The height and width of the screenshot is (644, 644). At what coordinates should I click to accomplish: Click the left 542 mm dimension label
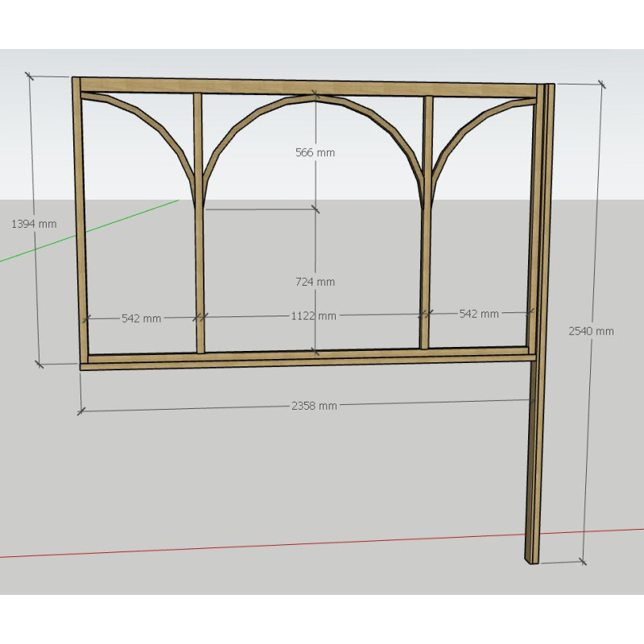tap(141, 318)
